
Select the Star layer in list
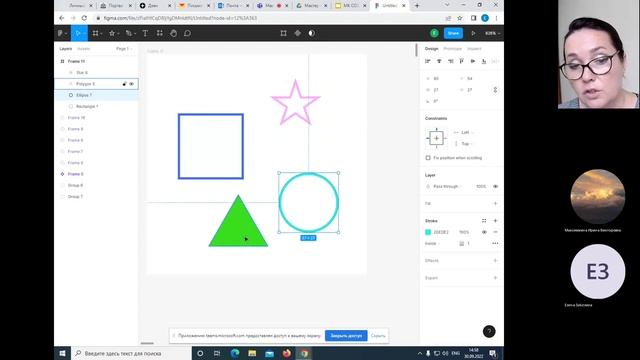click(97, 72)
